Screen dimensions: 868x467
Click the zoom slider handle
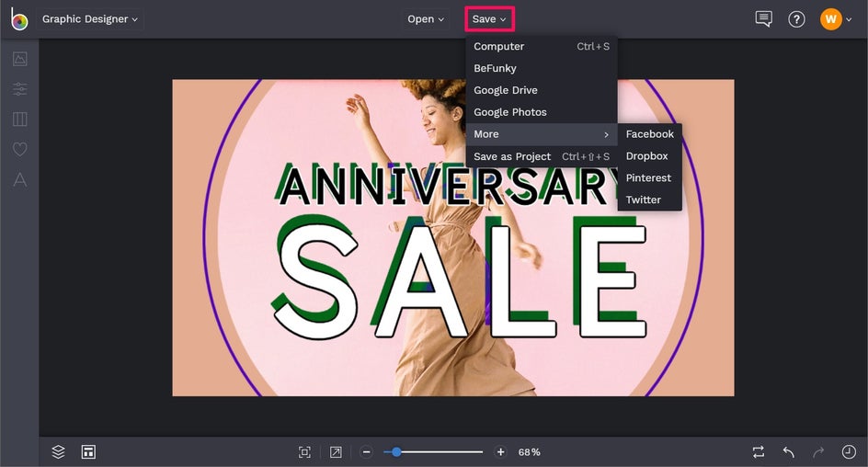(395, 452)
